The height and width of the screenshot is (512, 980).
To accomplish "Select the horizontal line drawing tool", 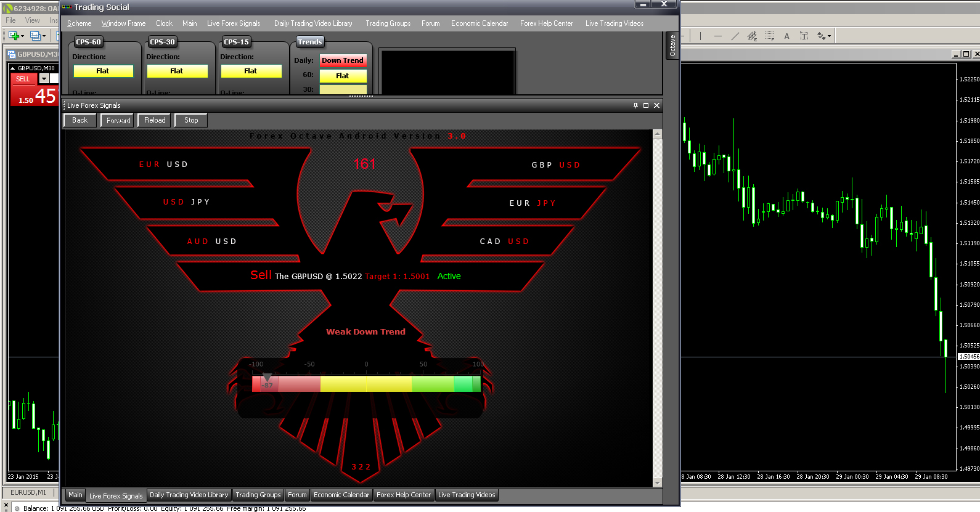I will pyautogui.click(x=718, y=36).
